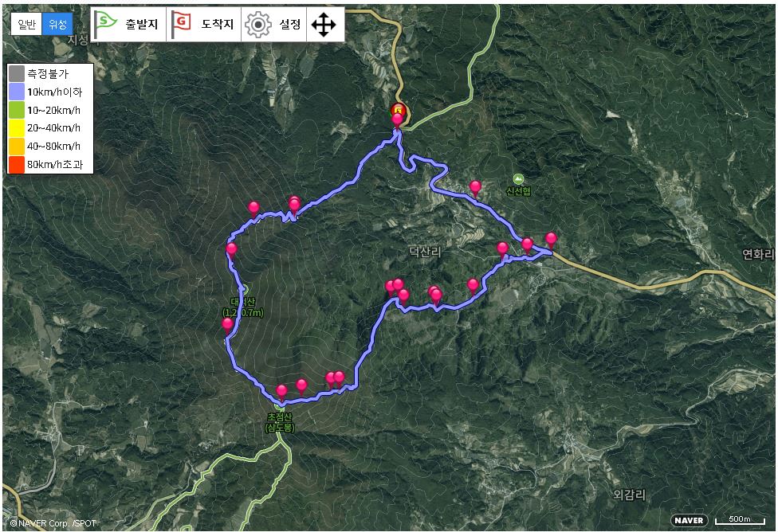Image resolution: width=778 pixels, height=532 pixels.
Task: Click the 설정 text label in toolbar
Action: point(290,24)
